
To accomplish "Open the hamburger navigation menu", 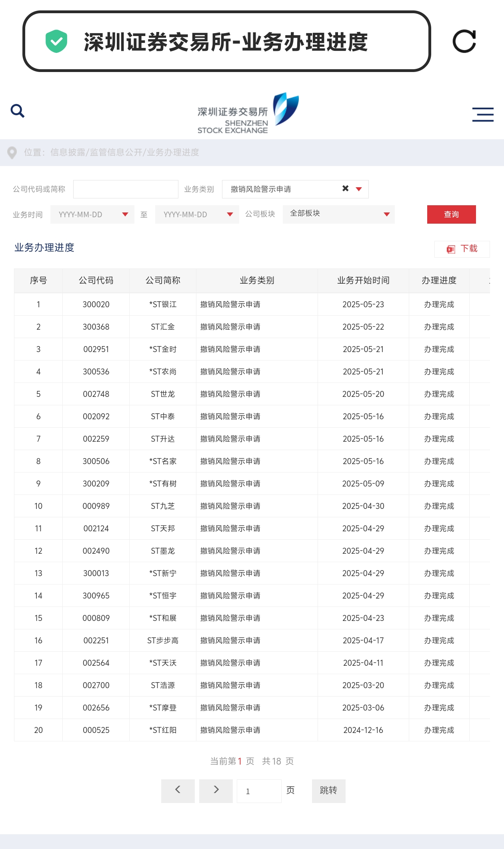I will [x=483, y=114].
